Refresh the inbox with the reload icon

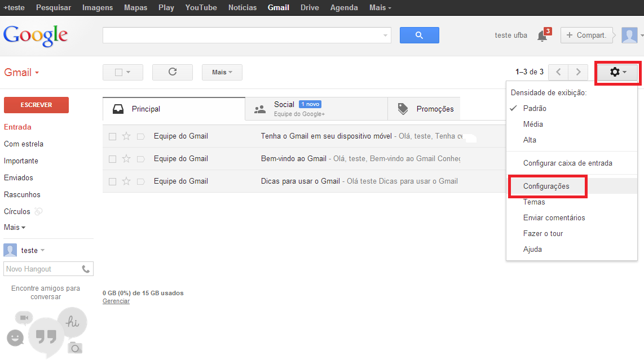pos(173,72)
